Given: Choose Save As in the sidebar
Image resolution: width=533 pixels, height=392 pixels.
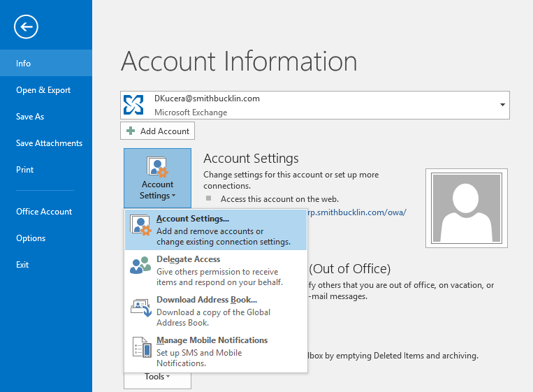Looking at the screenshot, I should pyautogui.click(x=46, y=116).
